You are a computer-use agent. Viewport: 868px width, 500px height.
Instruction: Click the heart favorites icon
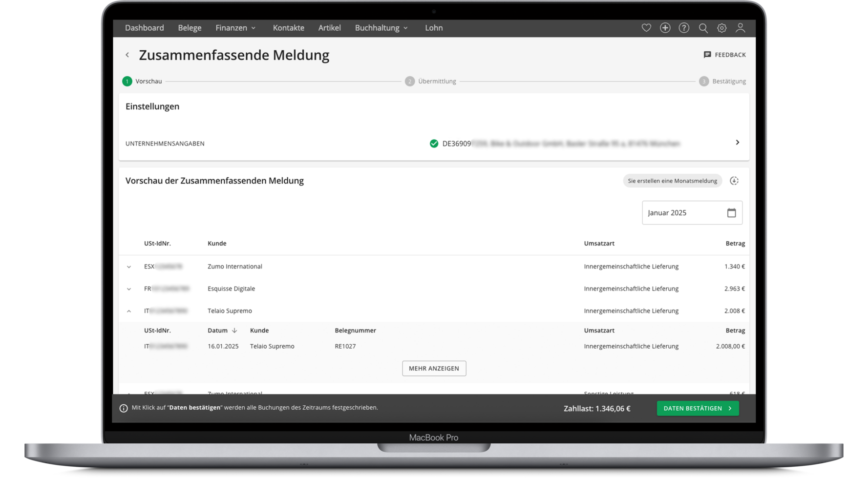(x=646, y=28)
